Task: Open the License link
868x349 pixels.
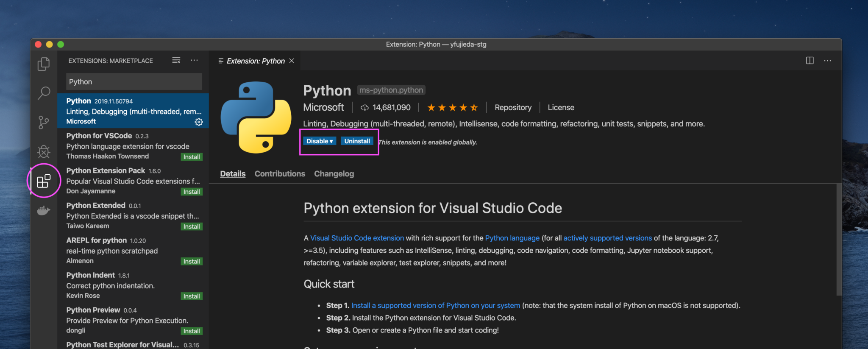Action: coord(561,108)
